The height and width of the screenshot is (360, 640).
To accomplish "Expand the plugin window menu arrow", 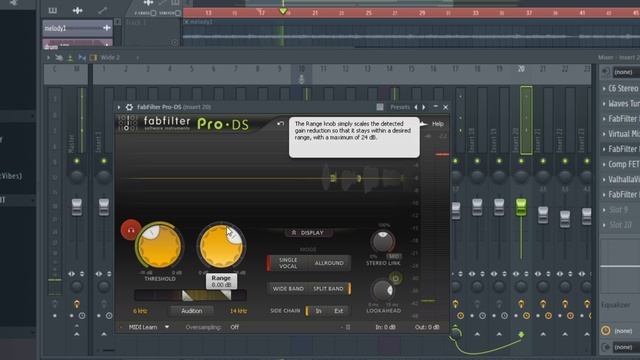I will (119, 107).
